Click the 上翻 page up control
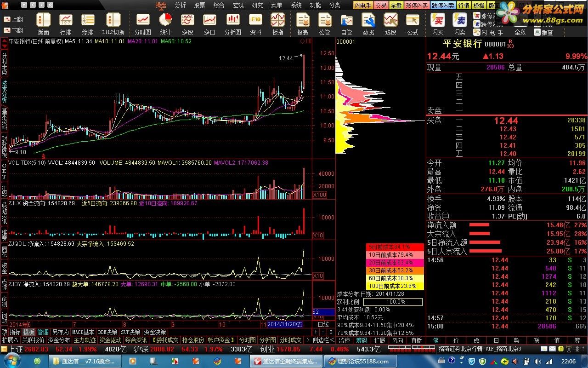Viewport: 588px width, 368px height. coord(13,20)
